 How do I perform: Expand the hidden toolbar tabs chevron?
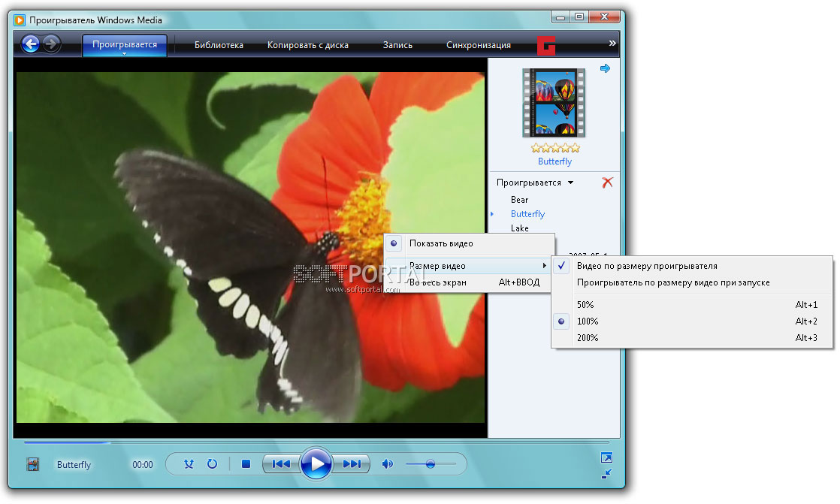(x=612, y=44)
